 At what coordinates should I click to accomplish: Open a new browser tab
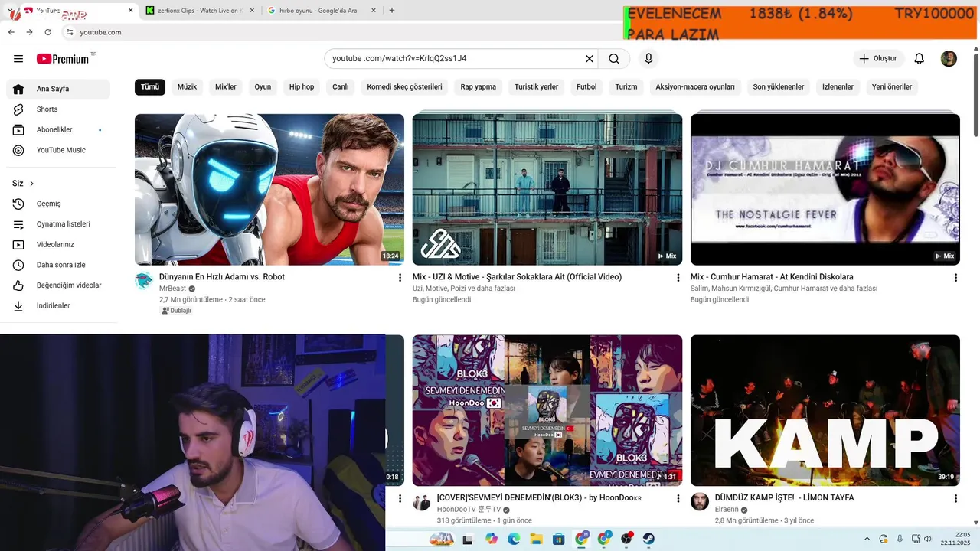[x=392, y=11]
